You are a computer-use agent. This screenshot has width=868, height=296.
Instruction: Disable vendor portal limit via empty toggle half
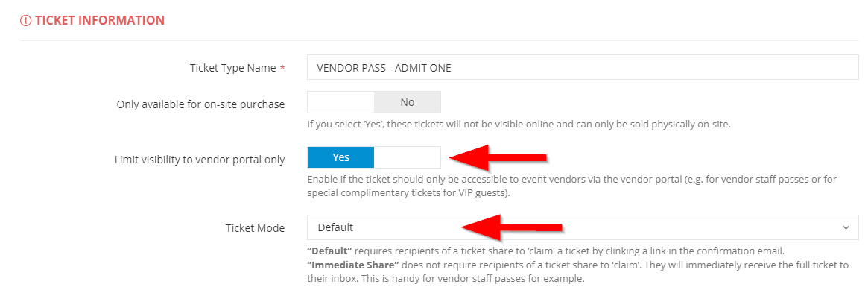click(x=408, y=157)
